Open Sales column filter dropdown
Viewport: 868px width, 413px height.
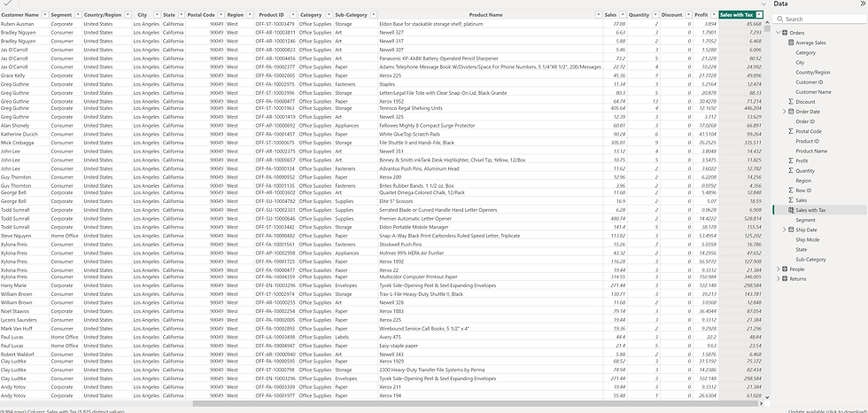(x=623, y=15)
